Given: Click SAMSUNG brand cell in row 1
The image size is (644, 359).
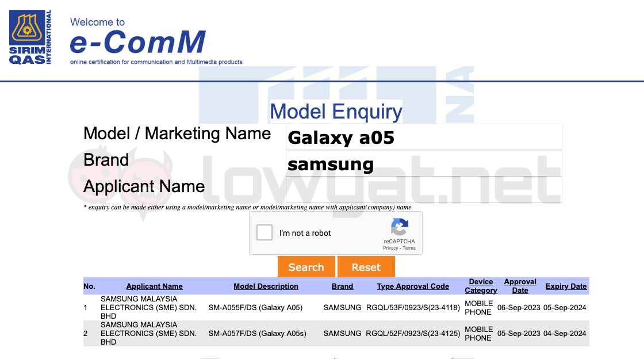Looking at the screenshot, I should [x=343, y=308].
